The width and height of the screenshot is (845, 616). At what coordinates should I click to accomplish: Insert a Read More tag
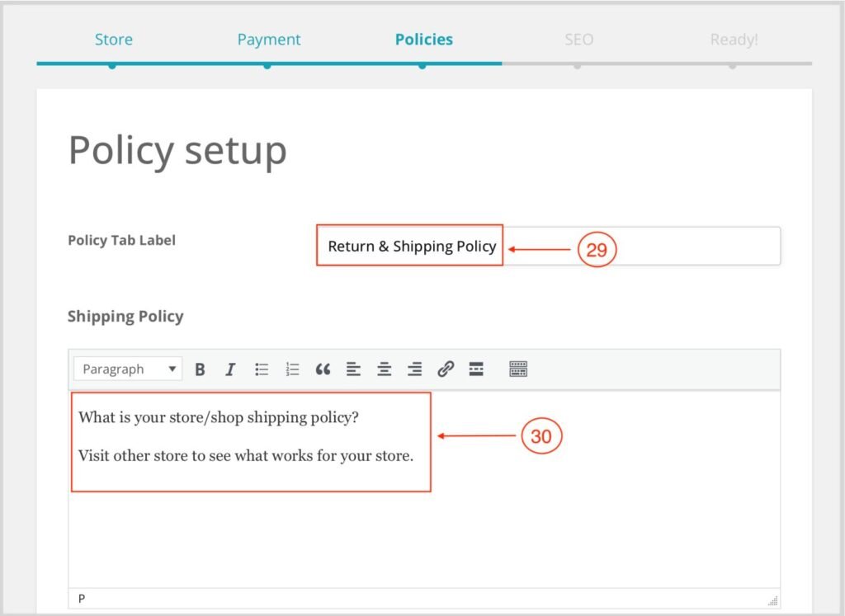click(476, 369)
